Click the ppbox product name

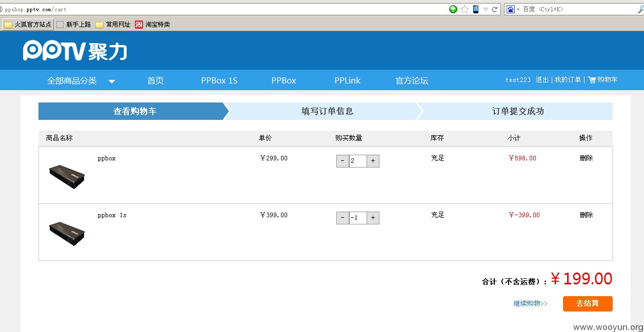pyautogui.click(x=107, y=158)
